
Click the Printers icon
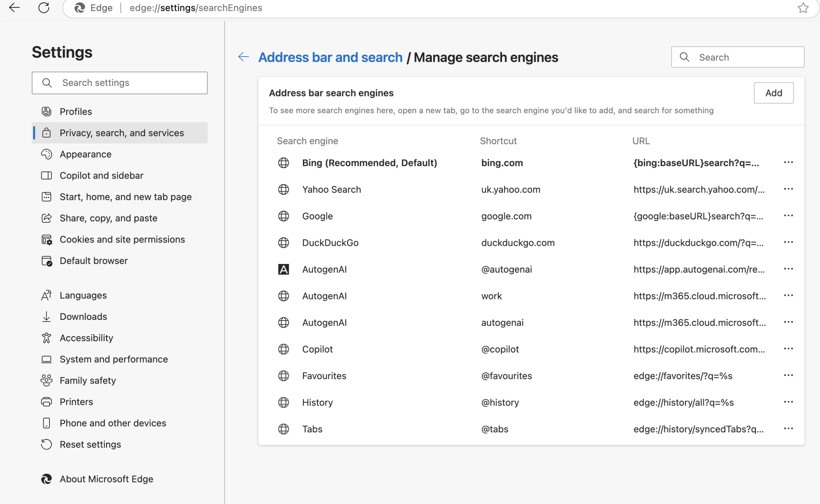[46, 402]
